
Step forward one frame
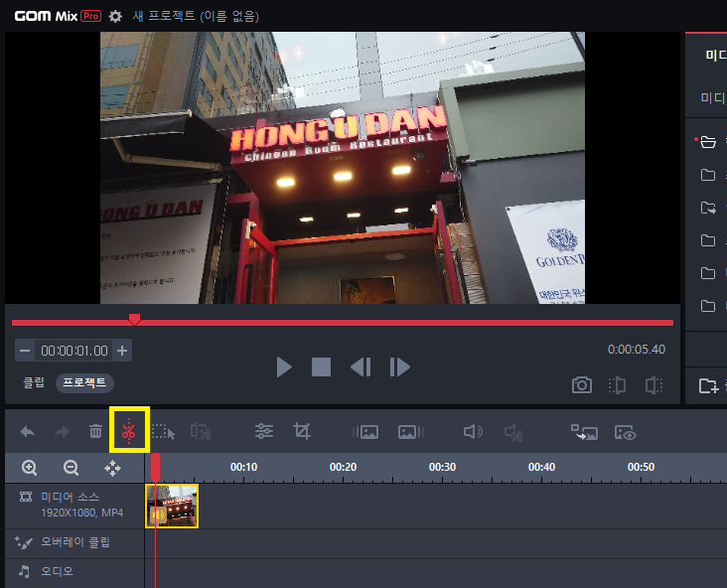pos(399,367)
